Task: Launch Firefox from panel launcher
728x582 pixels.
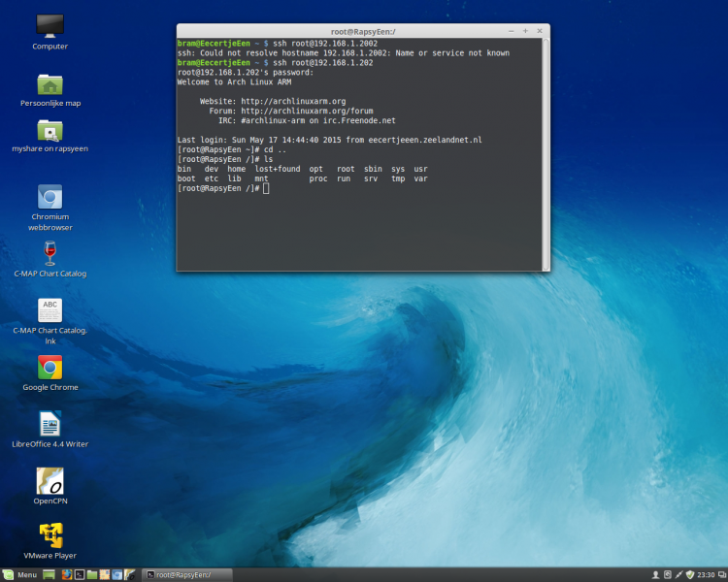Action: [x=67, y=575]
